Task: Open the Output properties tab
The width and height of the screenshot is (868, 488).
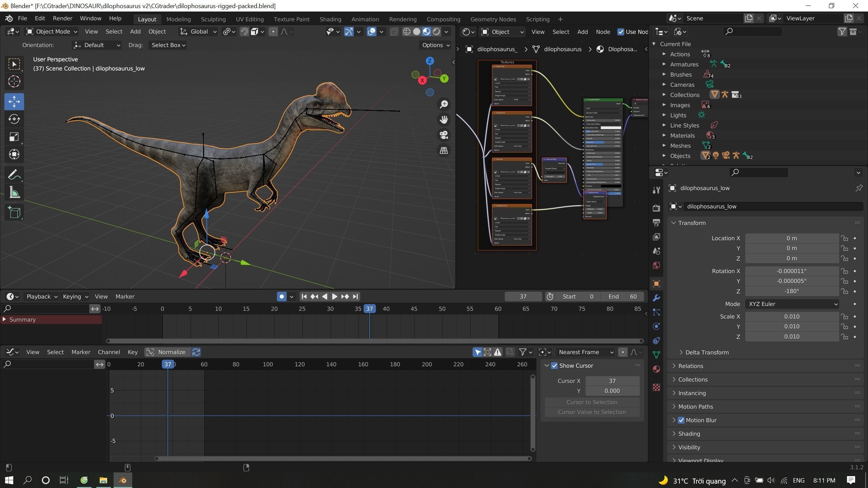Action: coord(656,222)
